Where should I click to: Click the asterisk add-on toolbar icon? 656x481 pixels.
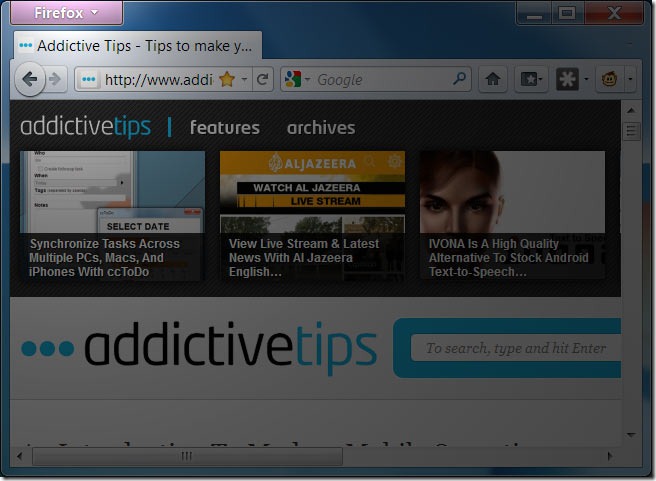(x=567, y=79)
